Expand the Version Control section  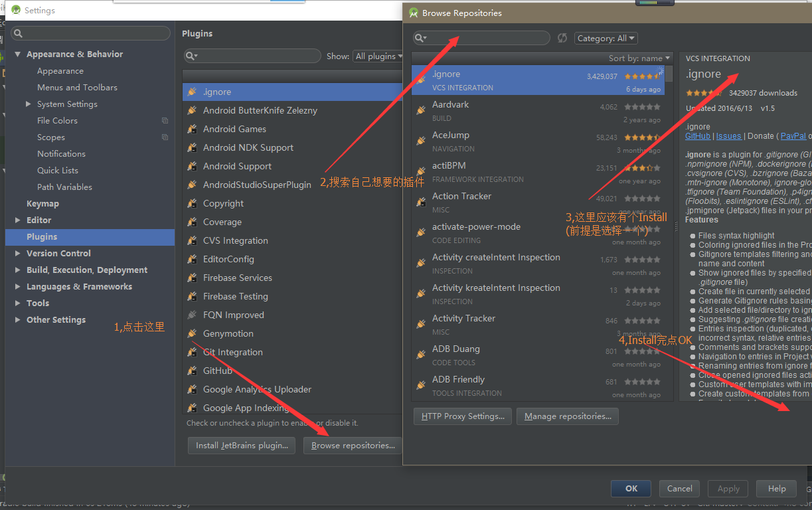click(x=18, y=254)
